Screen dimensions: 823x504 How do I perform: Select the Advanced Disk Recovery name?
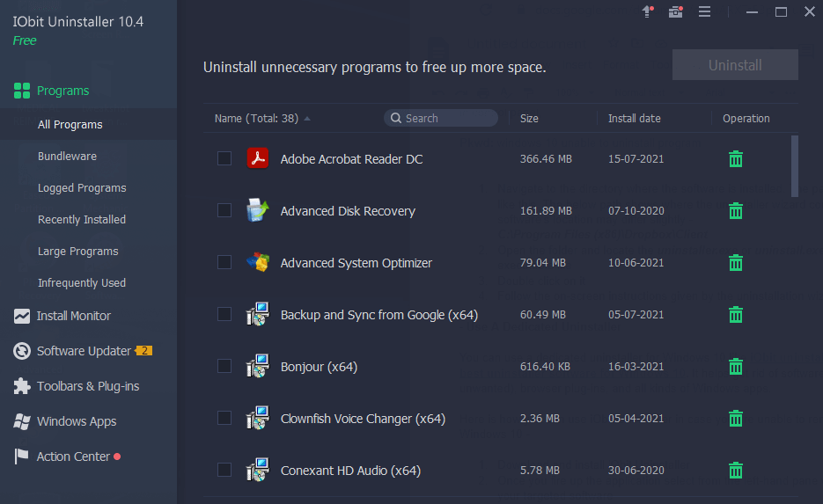pyautogui.click(x=348, y=211)
